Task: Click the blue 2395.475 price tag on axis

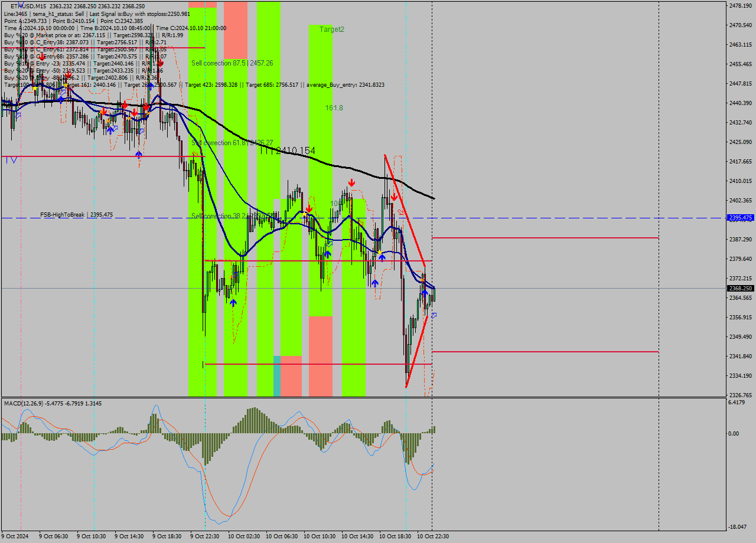Action: [741, 218]
